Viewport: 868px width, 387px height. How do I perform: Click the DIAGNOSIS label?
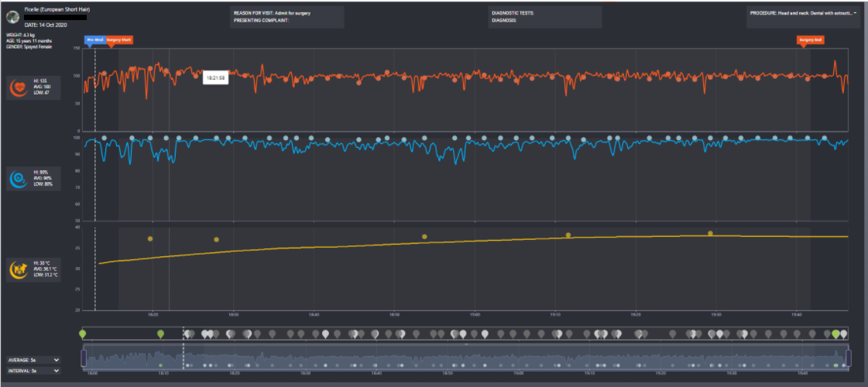pyautogui.click(x=504, y=20)
